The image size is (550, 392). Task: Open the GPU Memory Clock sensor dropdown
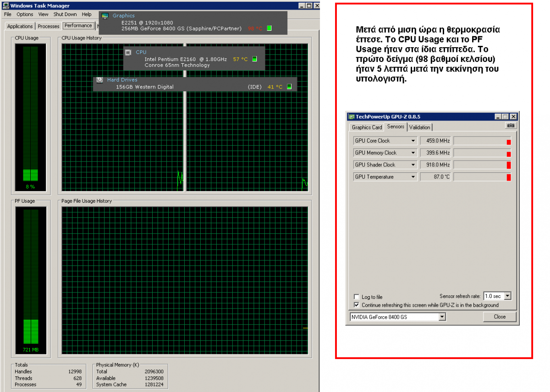click(x=413, y=153)
